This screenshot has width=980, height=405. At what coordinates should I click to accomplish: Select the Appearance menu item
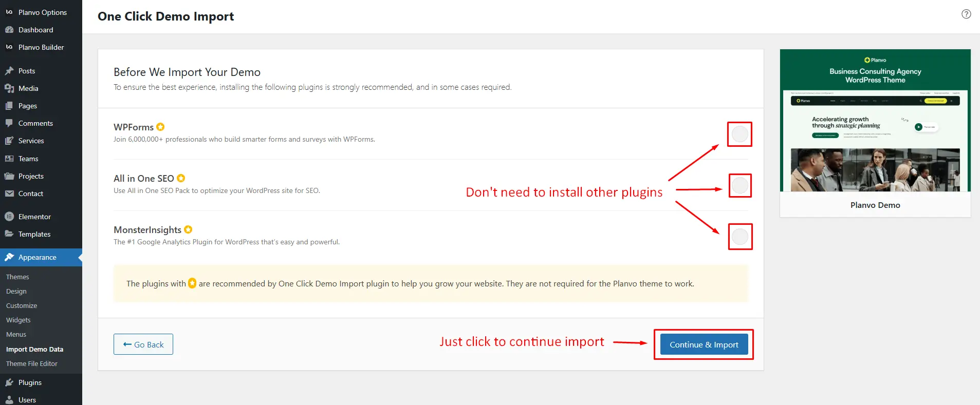tap(41, 257)
